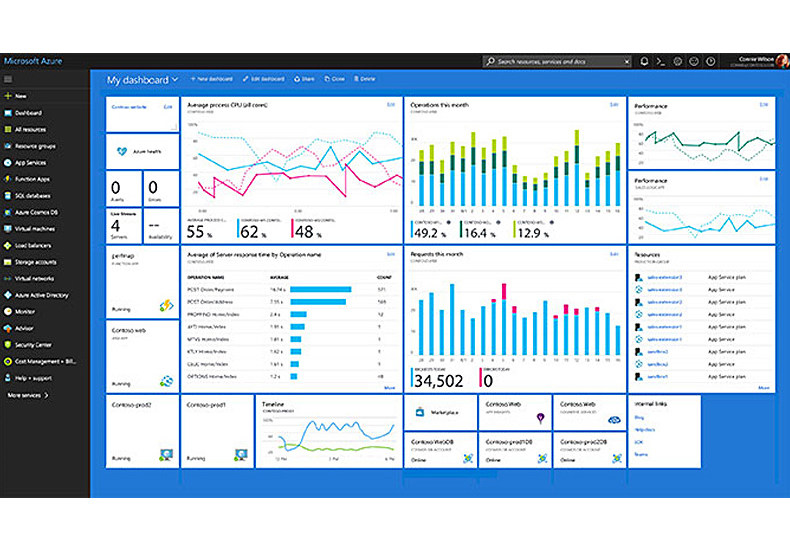The image size is (790, 534).
Task: Open the help question icon in top bar
Action: pyautogui.click(x=710, y=61)
